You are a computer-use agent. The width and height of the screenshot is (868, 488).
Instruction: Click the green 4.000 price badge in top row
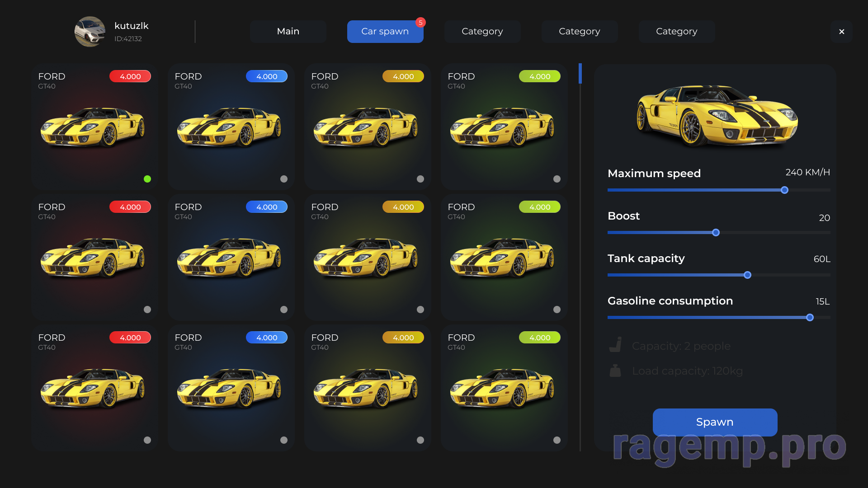pos(540,76)
